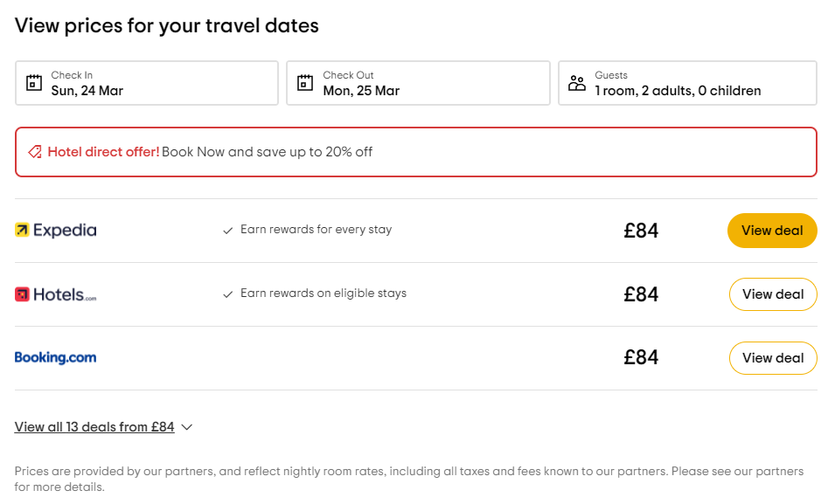This screenshot has width=828, height=504.
Task: Click the checkmark beside Hotels.com rewards text
Action: [227, 293]
